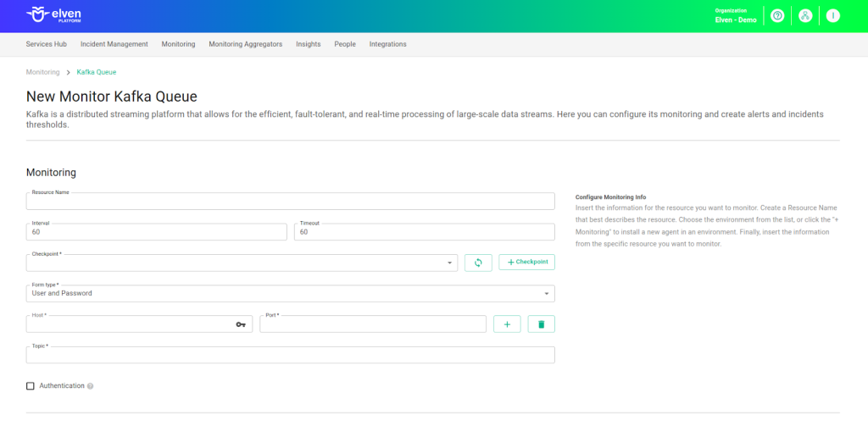
Task: Click the Elven Platform logo
Action: 54,15
